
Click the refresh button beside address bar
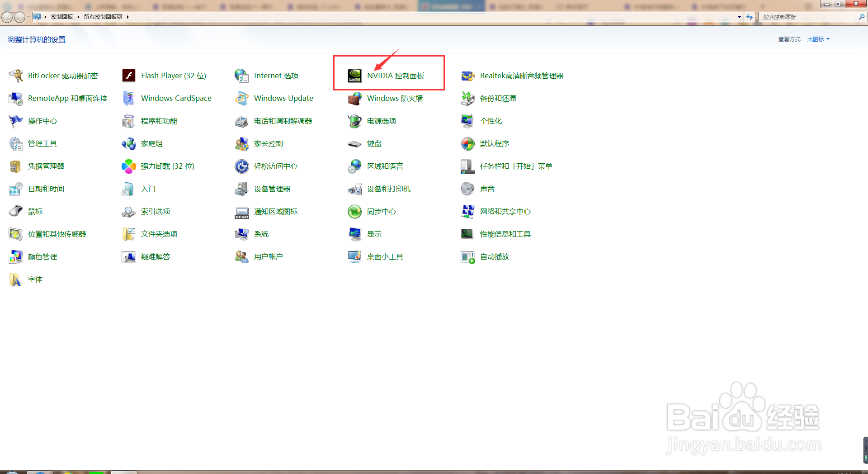click(x=750, y=17)
